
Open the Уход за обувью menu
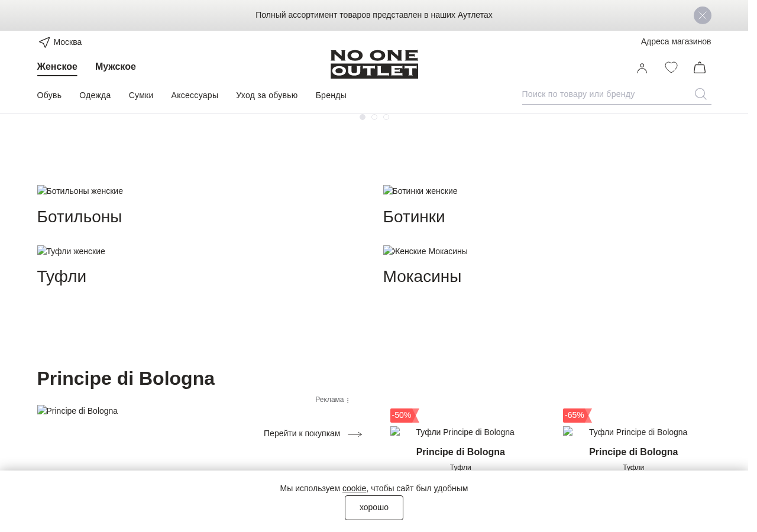point(267,95)
